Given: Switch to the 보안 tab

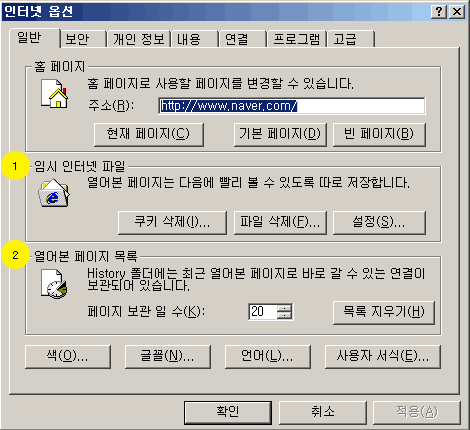Looking at the screenshot, I should pyautogui.click(x=77, y=39).
